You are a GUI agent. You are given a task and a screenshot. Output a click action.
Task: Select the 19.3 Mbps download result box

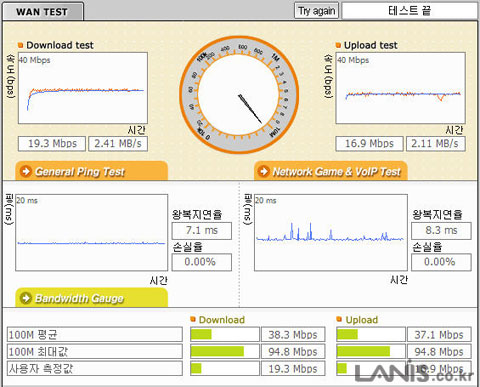point(52,144)
